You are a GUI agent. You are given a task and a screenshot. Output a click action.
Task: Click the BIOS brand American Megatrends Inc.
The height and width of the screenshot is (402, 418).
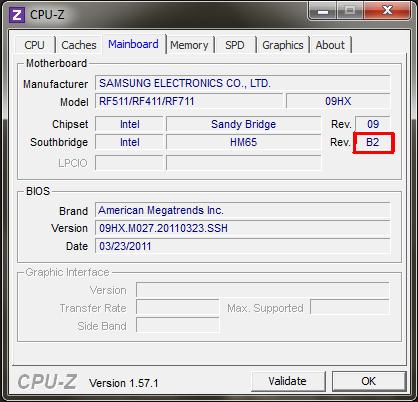point(242,210)
